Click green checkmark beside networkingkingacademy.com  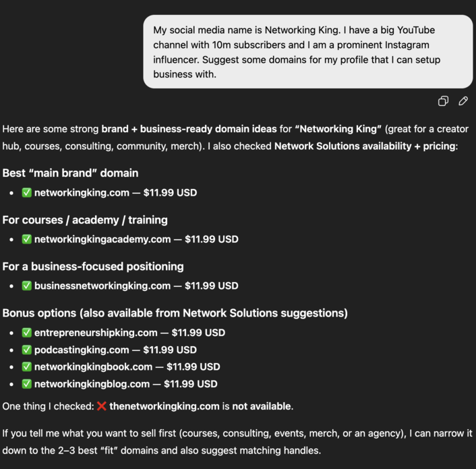coord(27,239)
